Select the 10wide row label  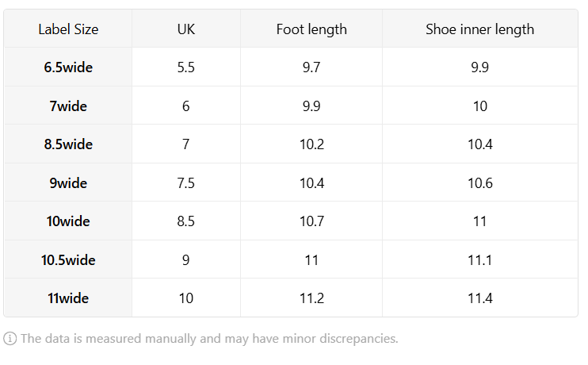(68, 221)
